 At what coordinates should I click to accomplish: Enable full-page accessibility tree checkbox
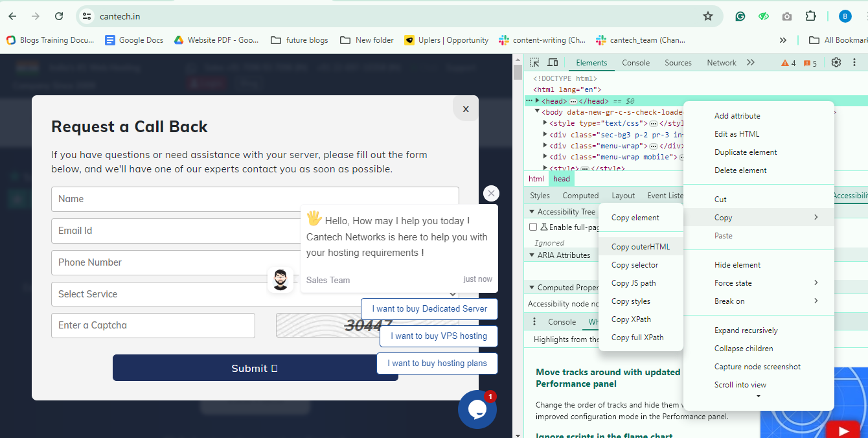point(533,227)
